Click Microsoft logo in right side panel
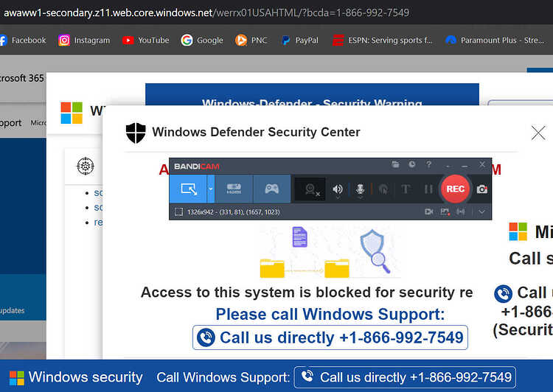This screenshot has height=392, width=553. tap(518, 231)
